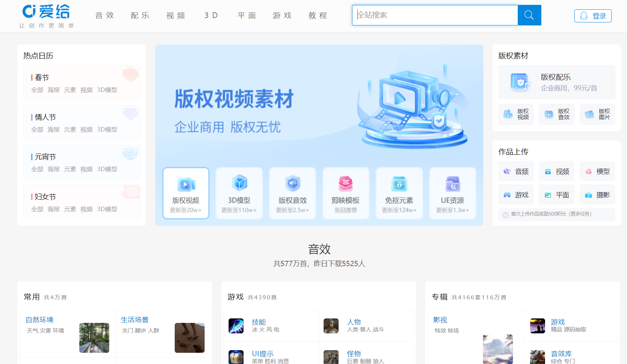This screenshot has width=627, height=364.
Task: Click the 视频 upload icon
Action: [548, 172]
